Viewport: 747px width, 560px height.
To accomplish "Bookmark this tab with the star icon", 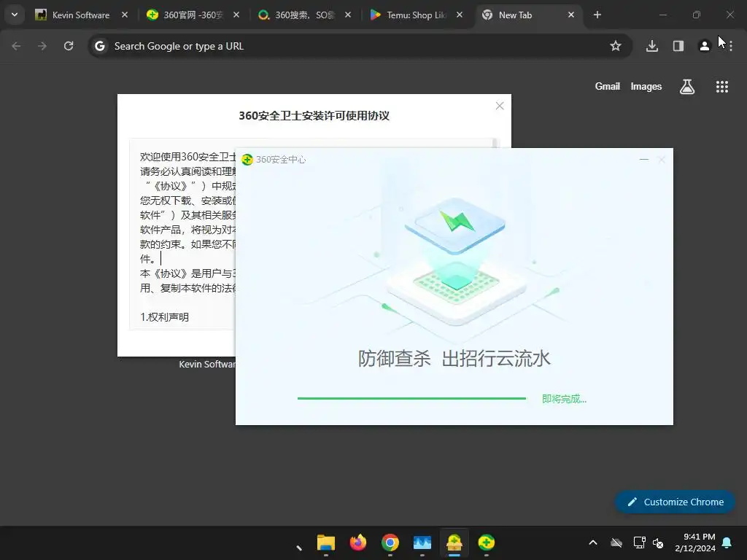I will [x=616, y=46].
